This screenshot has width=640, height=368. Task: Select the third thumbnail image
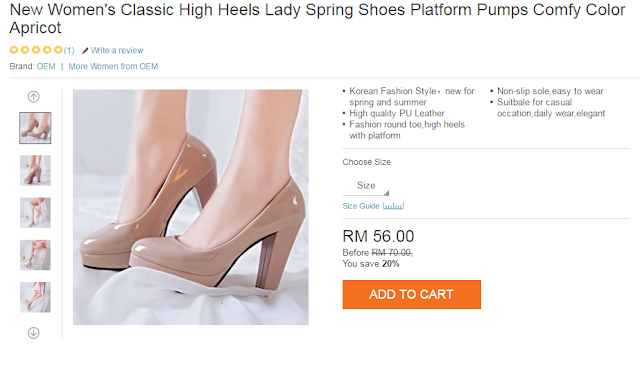click(35, 213)
